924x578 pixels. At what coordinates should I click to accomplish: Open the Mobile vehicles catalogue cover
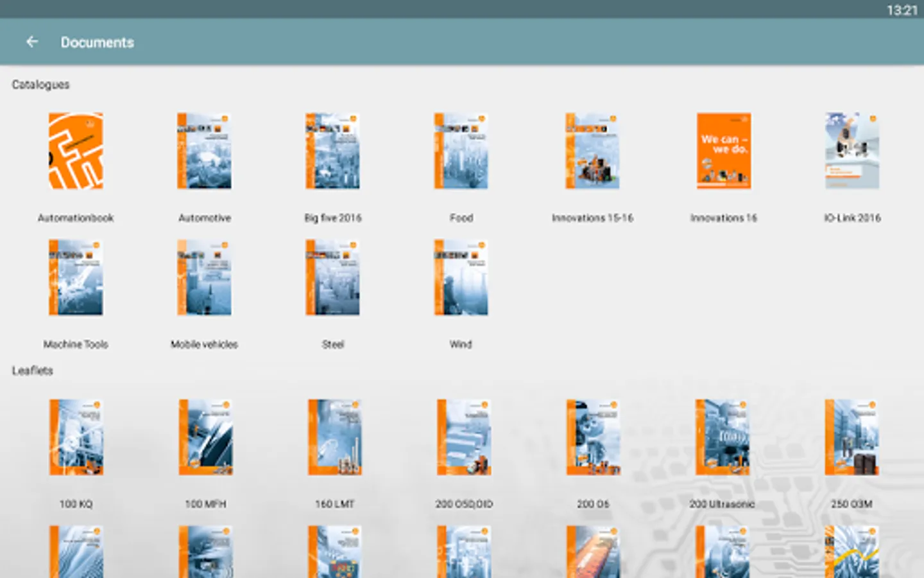tap(204, 277)
